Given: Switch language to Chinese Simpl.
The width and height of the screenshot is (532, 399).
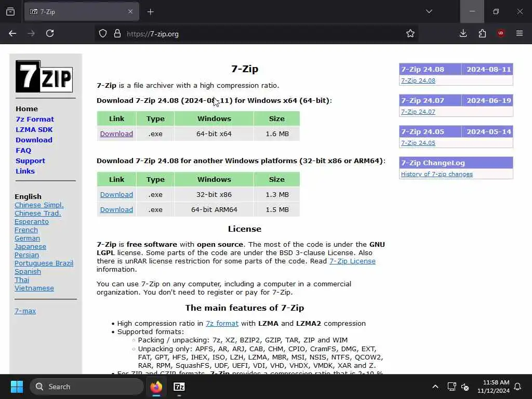Looking at the screenshot, I should pos(39,205).
